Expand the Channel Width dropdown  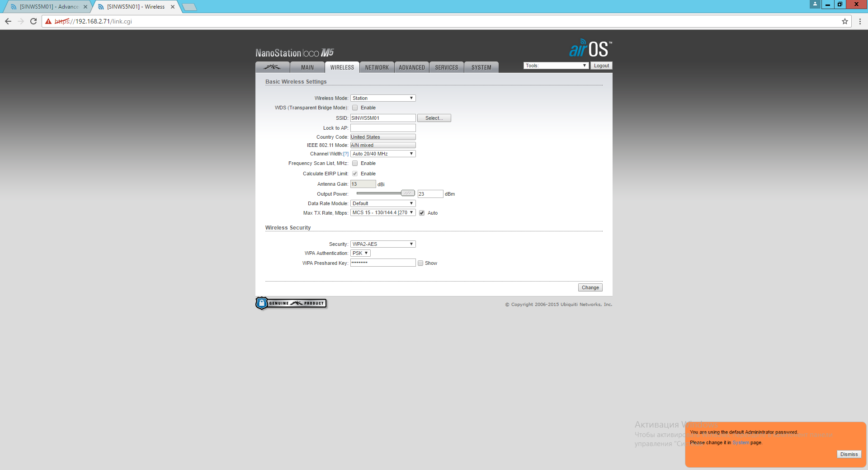[382, 154]
